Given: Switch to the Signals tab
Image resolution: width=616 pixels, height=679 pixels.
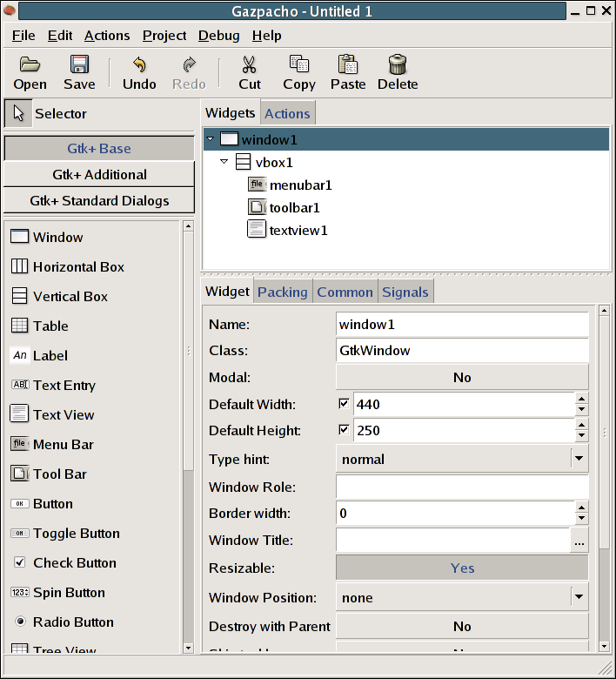Looking at the screenshot, I should point(405,292).
